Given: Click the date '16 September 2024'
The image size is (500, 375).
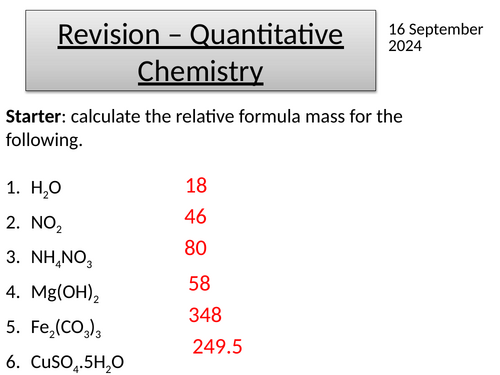Looking at the screenshot, I should (x=436, y=37).
